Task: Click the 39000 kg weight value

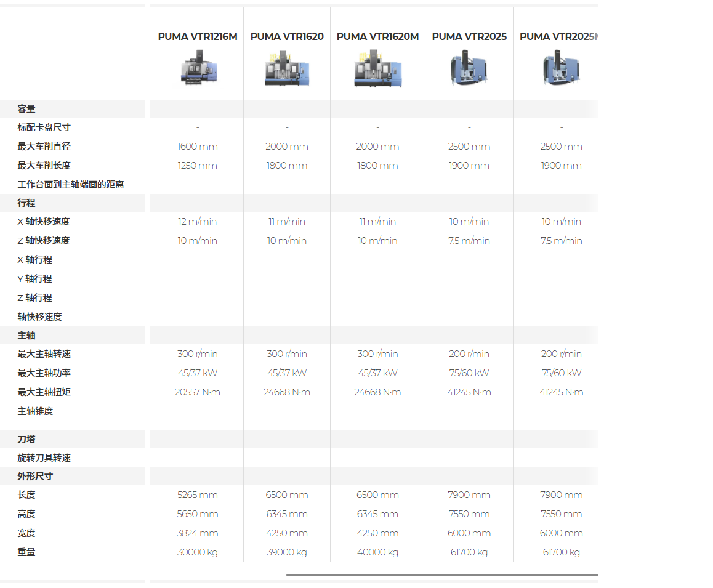Action: (287, 552)
